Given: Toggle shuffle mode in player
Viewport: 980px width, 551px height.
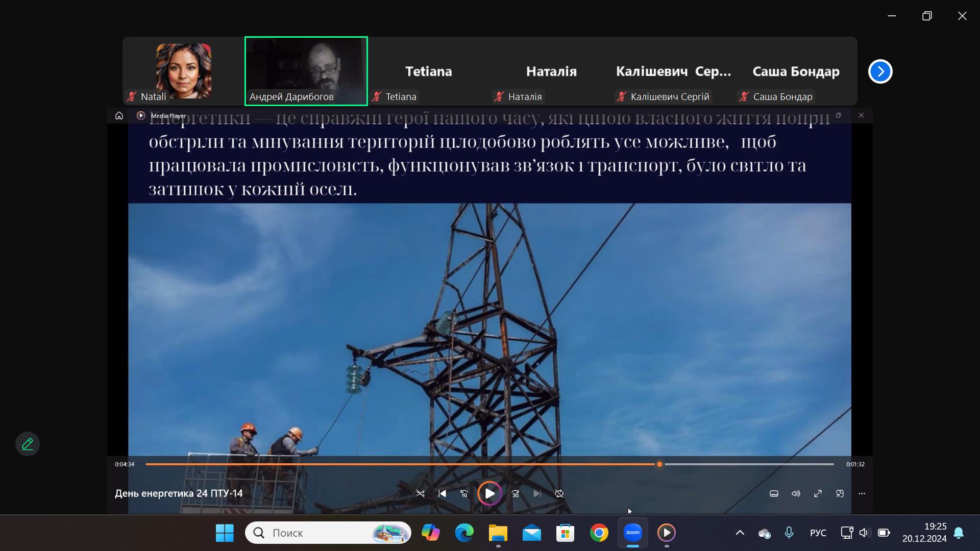Looking at the screenshot, I should (420, 493).
